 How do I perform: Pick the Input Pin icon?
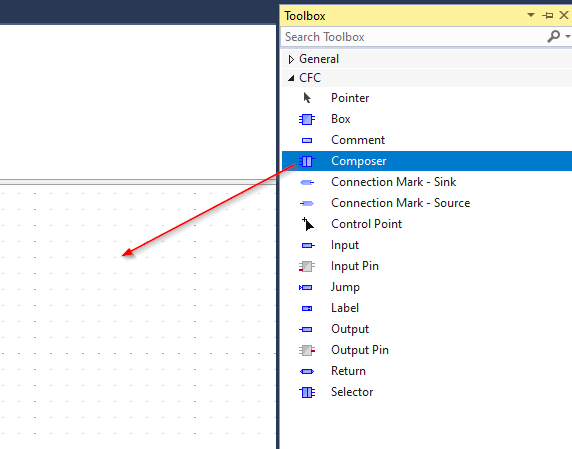click(x=307, y=266)
